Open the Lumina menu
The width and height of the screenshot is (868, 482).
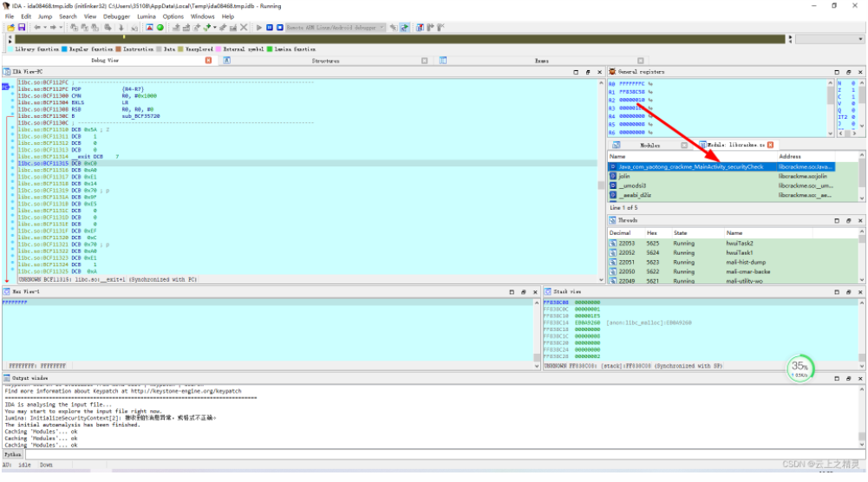147,16
